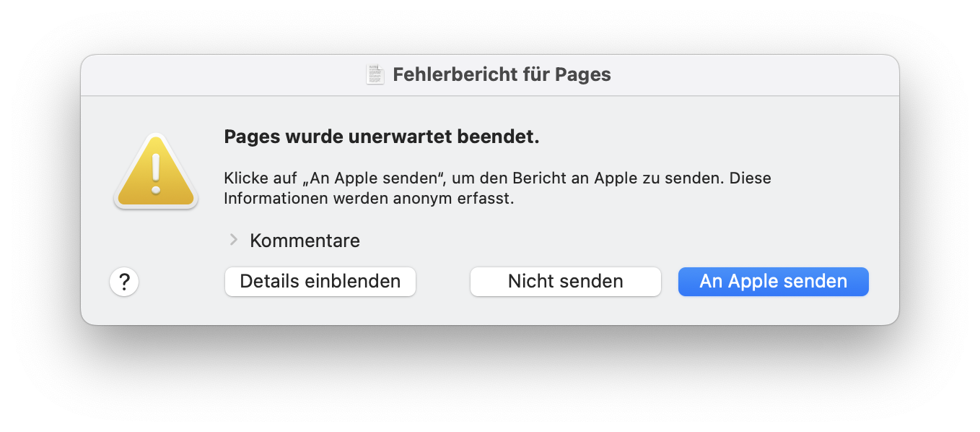
Task: Click the word Diese ending the first description line
Action: 751,178
